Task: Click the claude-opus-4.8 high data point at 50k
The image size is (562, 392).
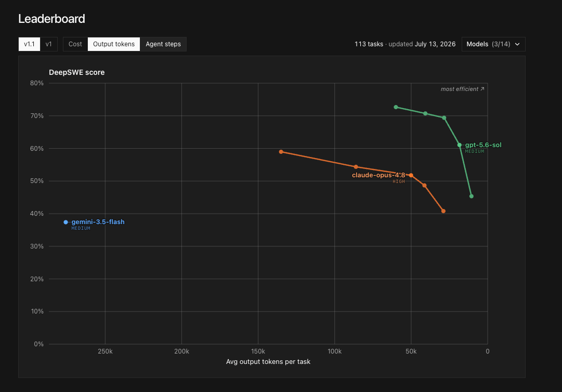Action: [411, 175]
